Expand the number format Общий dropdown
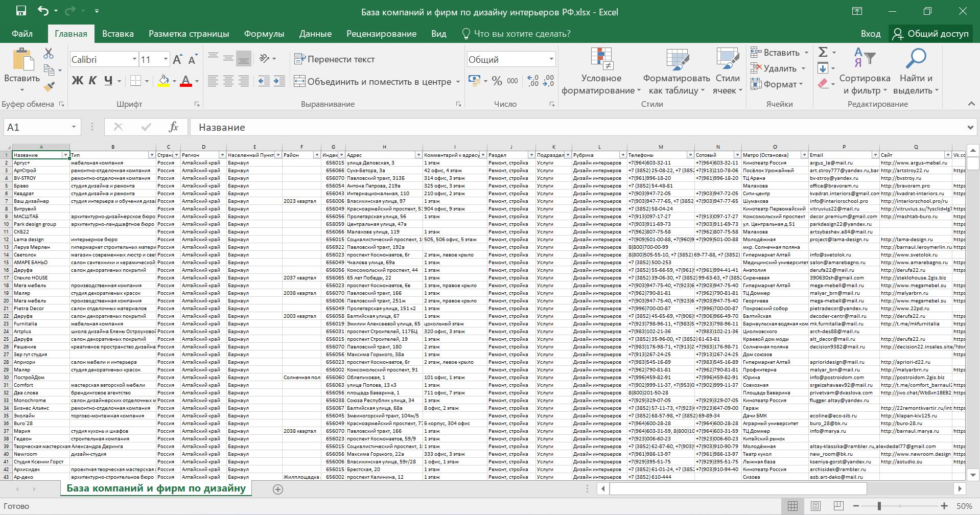 (551, 59)
